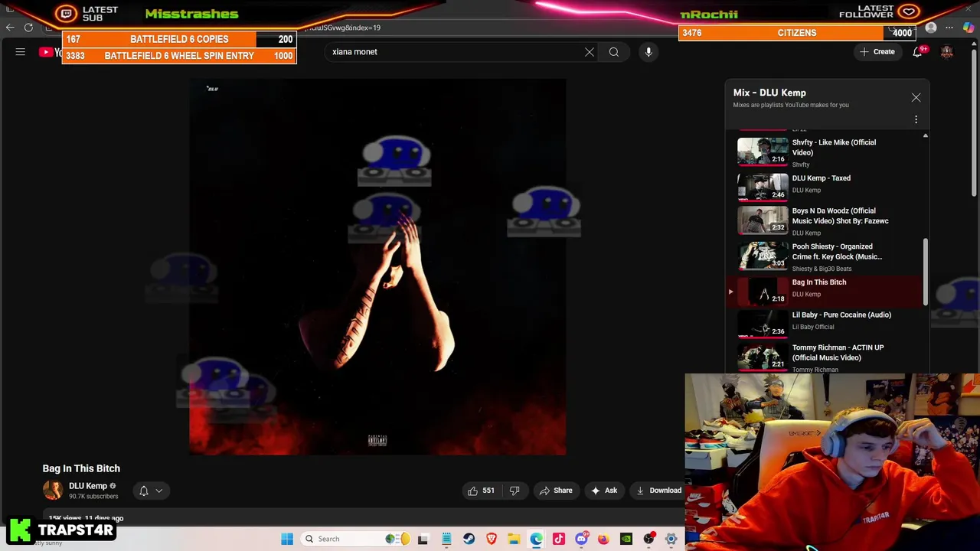Open NVIDIA app from taskbar

point(626,539)
